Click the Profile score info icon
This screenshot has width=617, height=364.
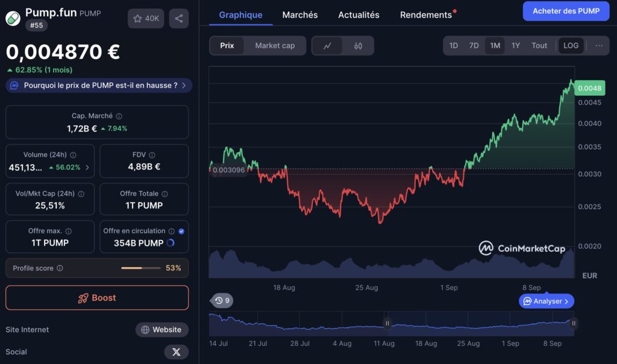click(x=60, y=268)
